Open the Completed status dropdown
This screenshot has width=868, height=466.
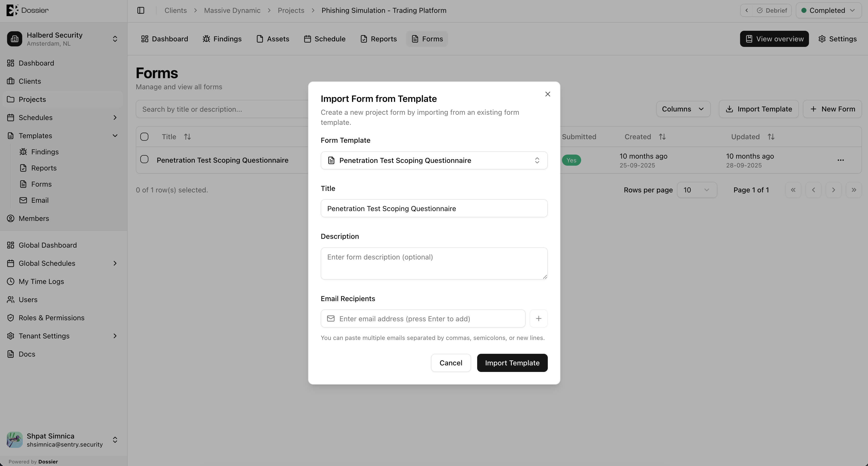(828, 10)
